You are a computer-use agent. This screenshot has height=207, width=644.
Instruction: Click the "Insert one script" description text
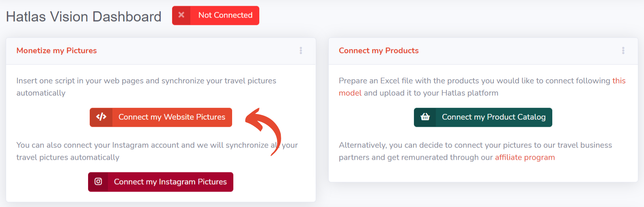pos(146,87)
